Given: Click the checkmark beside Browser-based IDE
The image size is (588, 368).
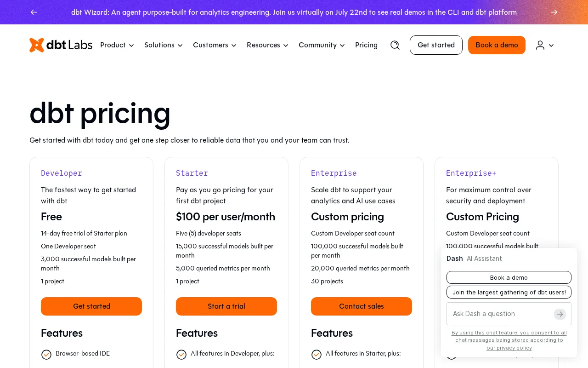Looking at the screenshot, I should pyautogui.click(x=46, y=354).
